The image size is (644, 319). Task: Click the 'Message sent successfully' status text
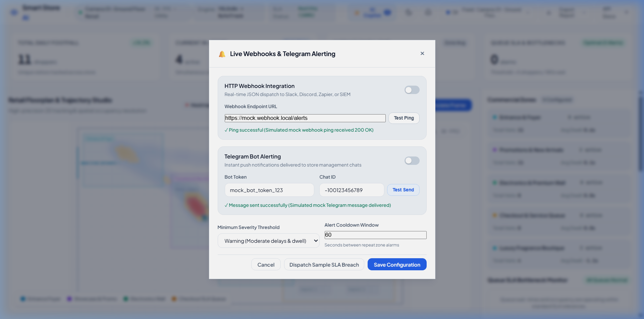click(x=308, y=205)
